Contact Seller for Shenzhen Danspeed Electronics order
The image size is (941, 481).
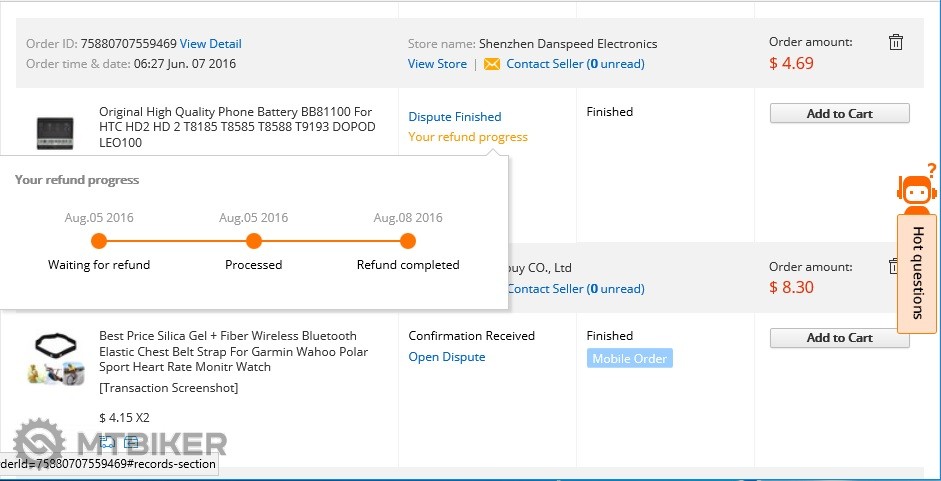click(575, 64)
